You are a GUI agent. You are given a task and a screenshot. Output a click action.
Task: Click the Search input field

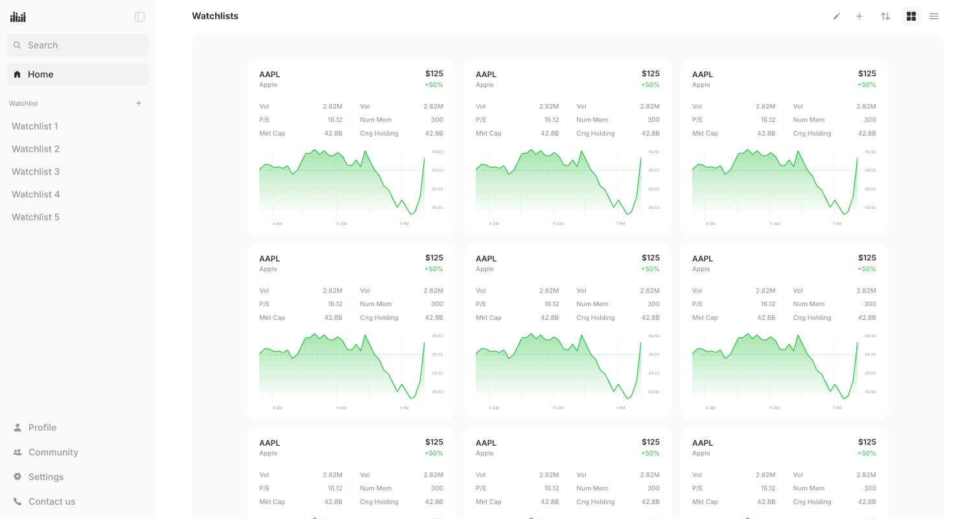point(78,45)
